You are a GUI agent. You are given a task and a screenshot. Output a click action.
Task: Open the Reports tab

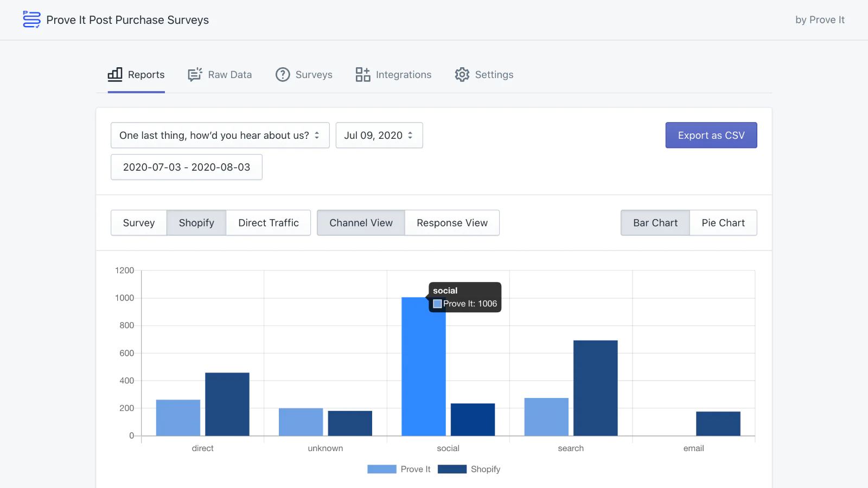pyautogui.click(x=136, y=75)
